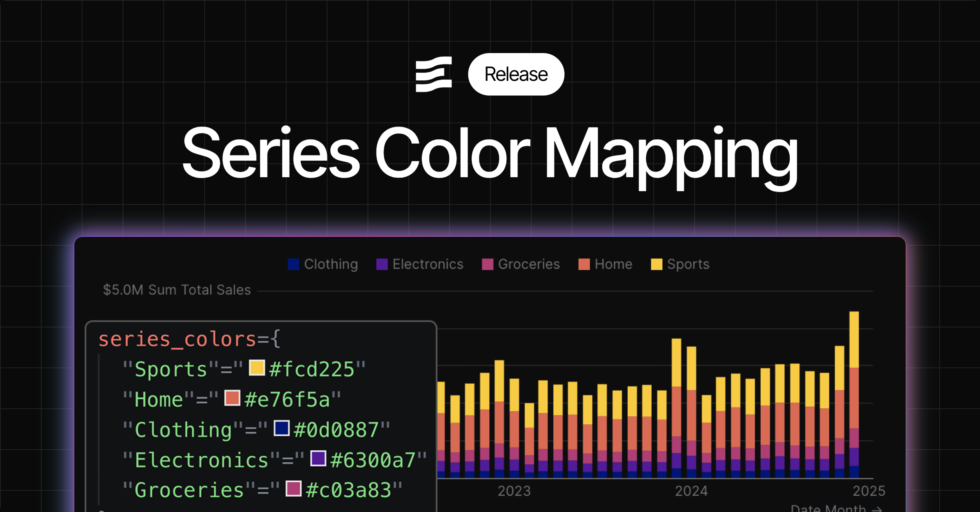This screenshot has height=512, width=980.
Task: Click the purple Electronics legend swatch
Action: 381,264
